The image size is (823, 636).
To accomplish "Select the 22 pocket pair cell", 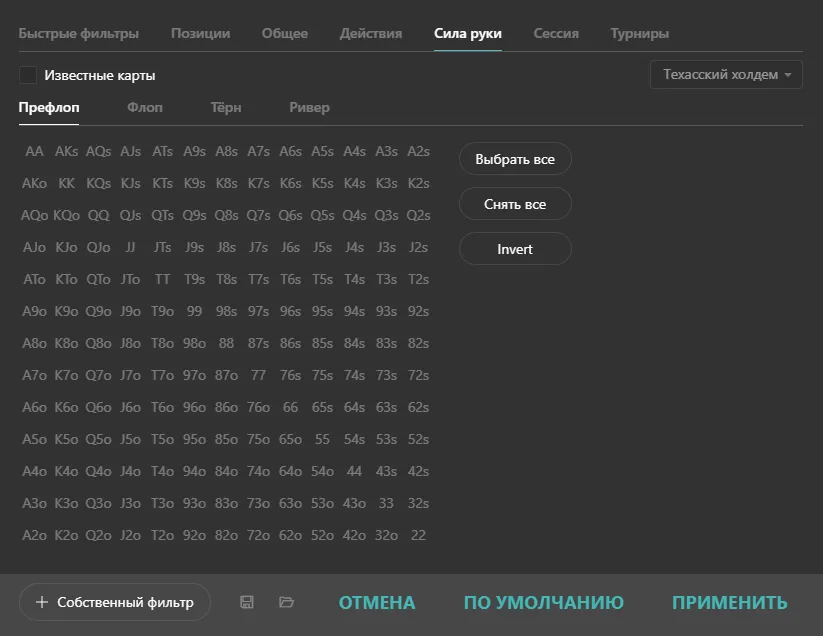I will pyautogui.click(x=418, y=535).
